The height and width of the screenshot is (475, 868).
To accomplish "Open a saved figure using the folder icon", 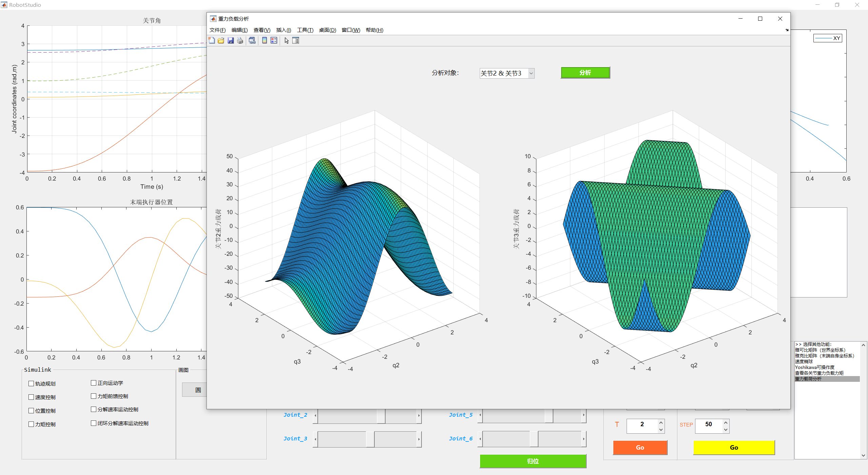I will [221, 40].
